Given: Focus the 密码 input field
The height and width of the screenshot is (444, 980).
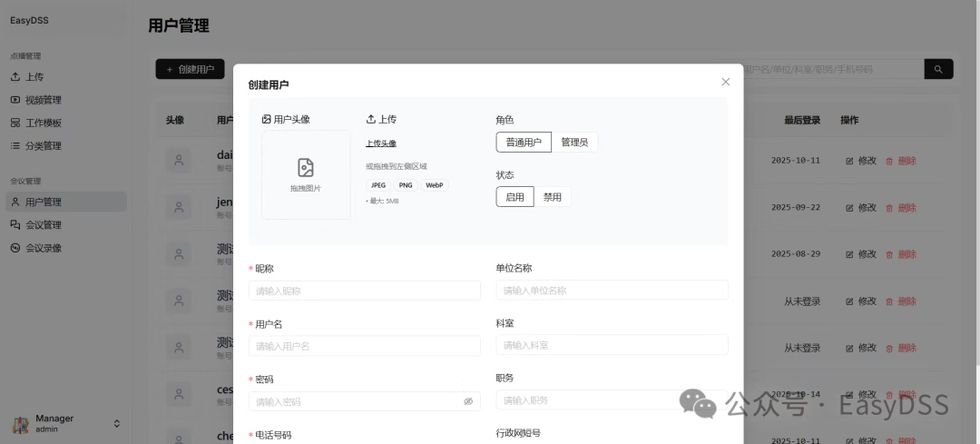Looking at the screenshot, I should pos(365,401).
